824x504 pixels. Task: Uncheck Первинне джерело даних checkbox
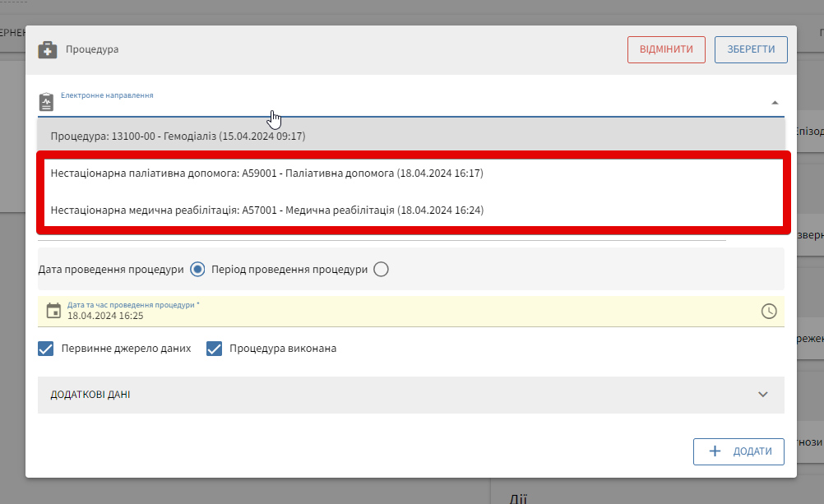coord(46,349)
